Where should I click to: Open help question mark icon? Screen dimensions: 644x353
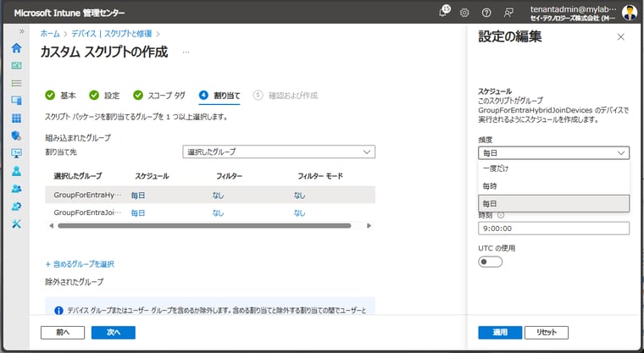(486, 13)
